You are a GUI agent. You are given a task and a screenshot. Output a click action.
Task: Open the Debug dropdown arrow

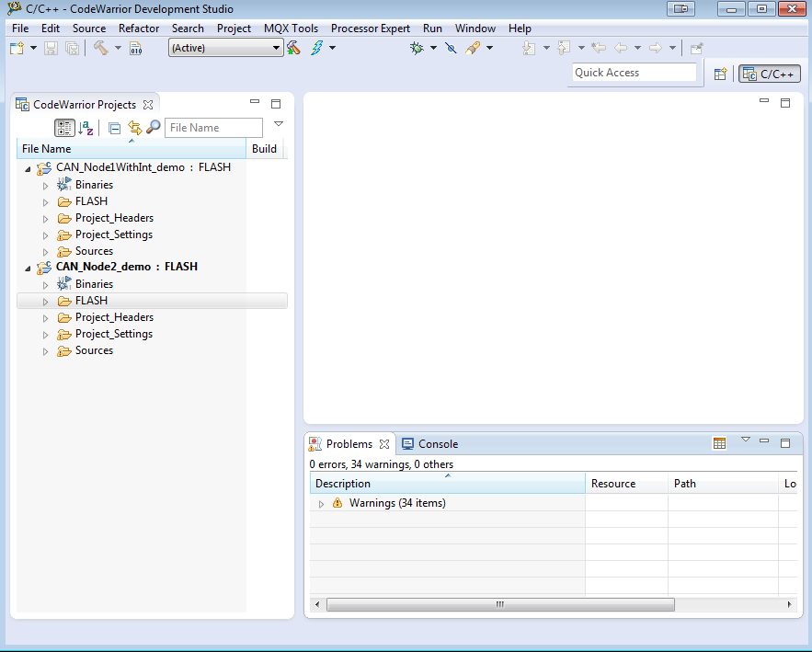pos(433,48)
